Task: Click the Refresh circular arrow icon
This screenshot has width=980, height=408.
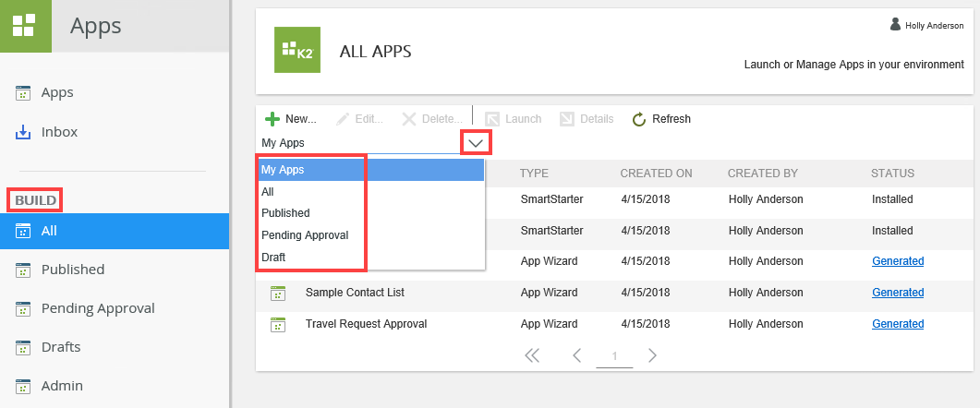Action: pos(639,119)
